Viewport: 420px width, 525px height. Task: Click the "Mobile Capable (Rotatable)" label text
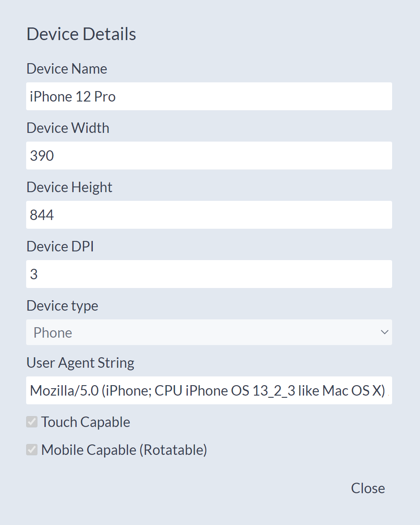point(124,450)
